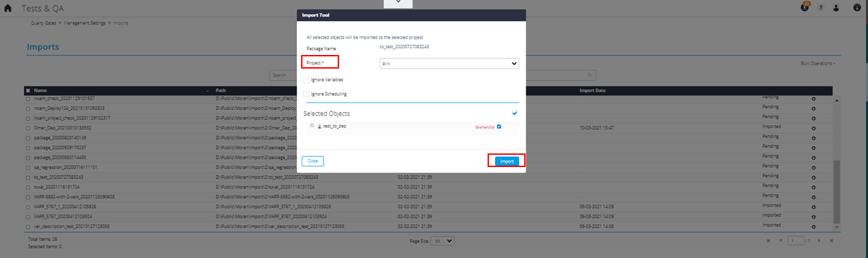
Task: Click Imports breadcrumb
Action: [121, 23]
